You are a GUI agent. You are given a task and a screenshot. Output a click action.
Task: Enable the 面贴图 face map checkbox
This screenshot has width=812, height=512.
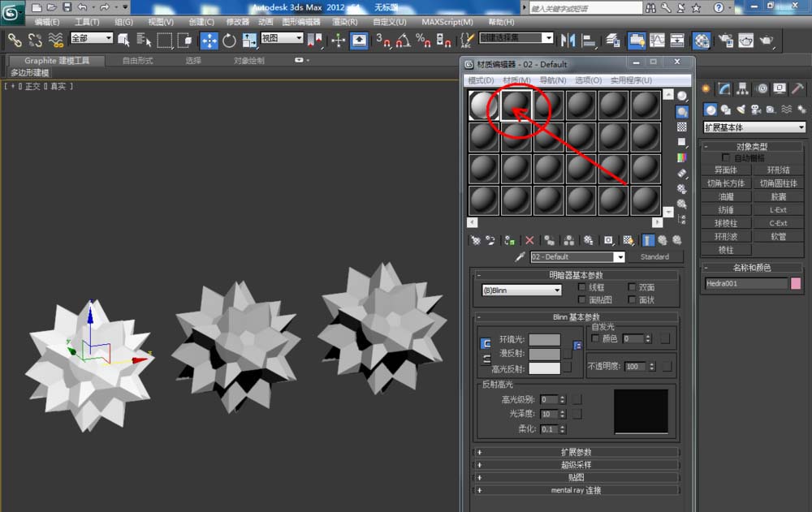(581, 299)
